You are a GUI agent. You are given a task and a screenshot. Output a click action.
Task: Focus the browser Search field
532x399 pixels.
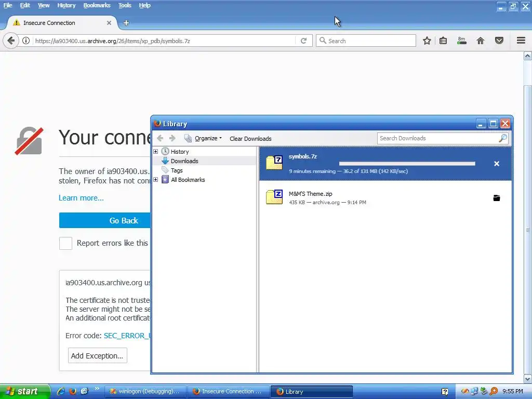(366, 41)
